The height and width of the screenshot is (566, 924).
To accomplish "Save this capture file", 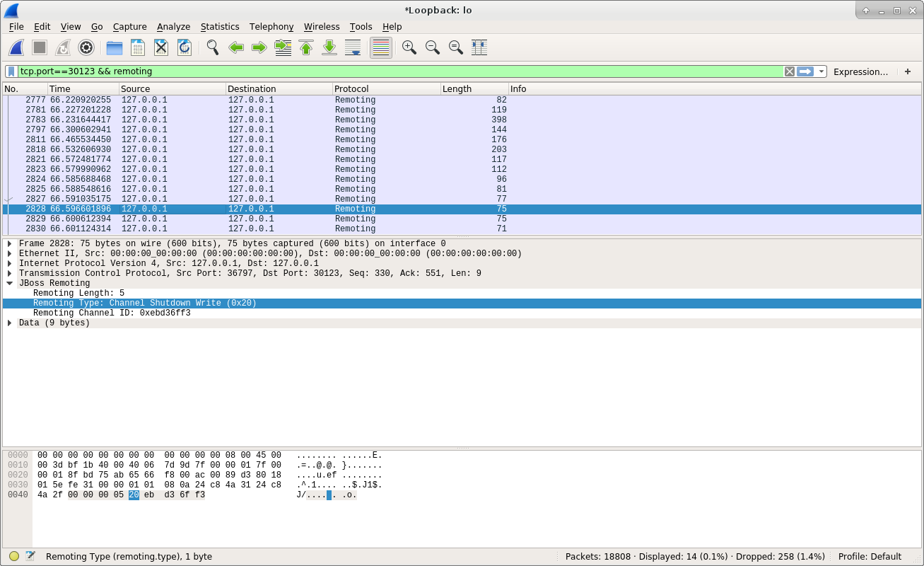I will (138, 47).
